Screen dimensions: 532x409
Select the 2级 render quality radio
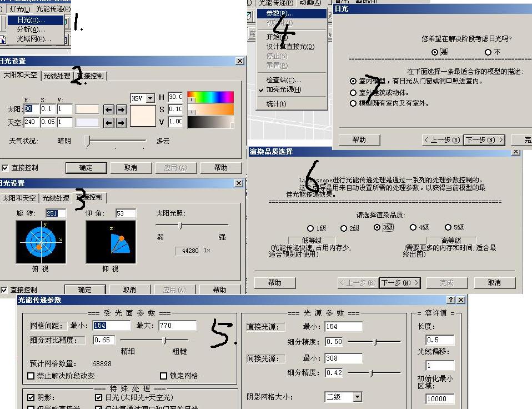tap(343, 228)
